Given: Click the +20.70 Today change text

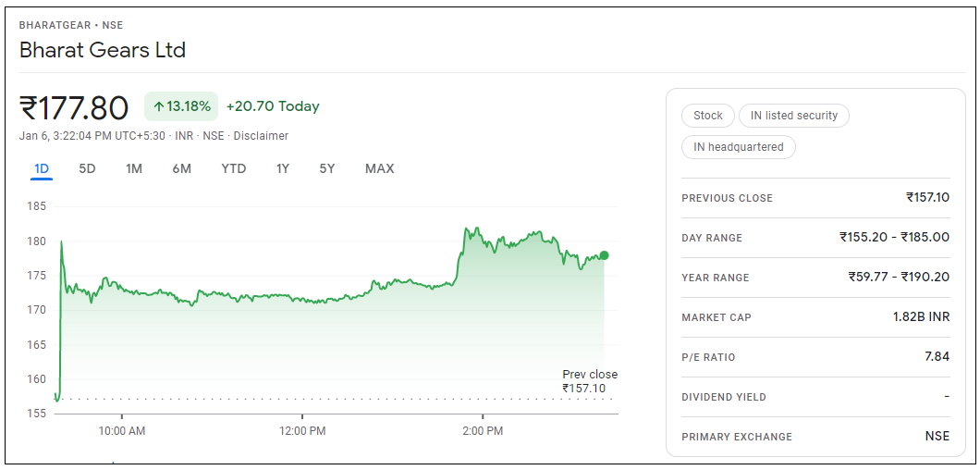Looking at the screenshot, I should pyautogui.click(x=273, y=106).
